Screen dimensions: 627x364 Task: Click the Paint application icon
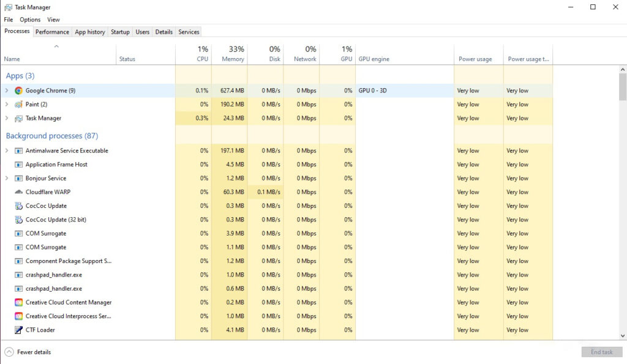pyautogui.click(x=20, y=104)
